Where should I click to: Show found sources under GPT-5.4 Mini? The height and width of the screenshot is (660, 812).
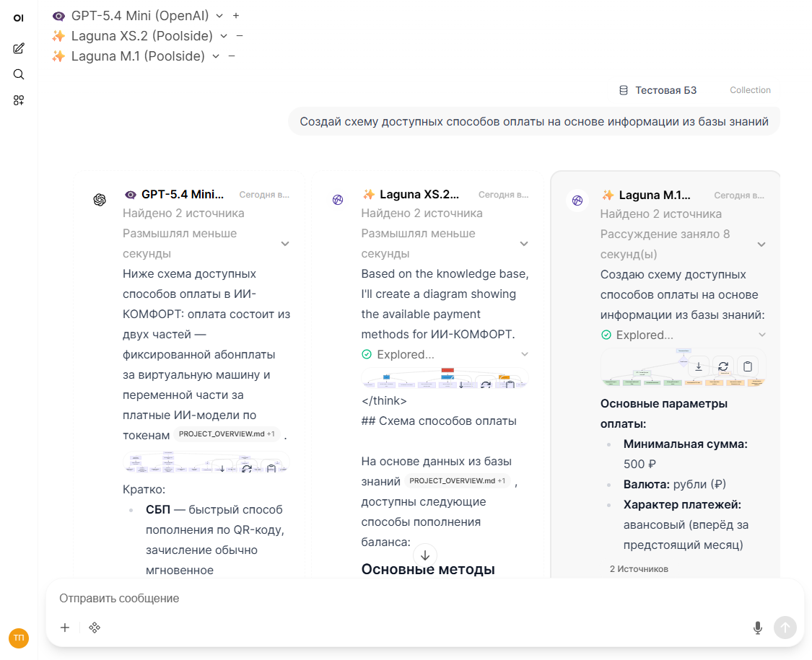pyautogui.click(x=183, y=214)
